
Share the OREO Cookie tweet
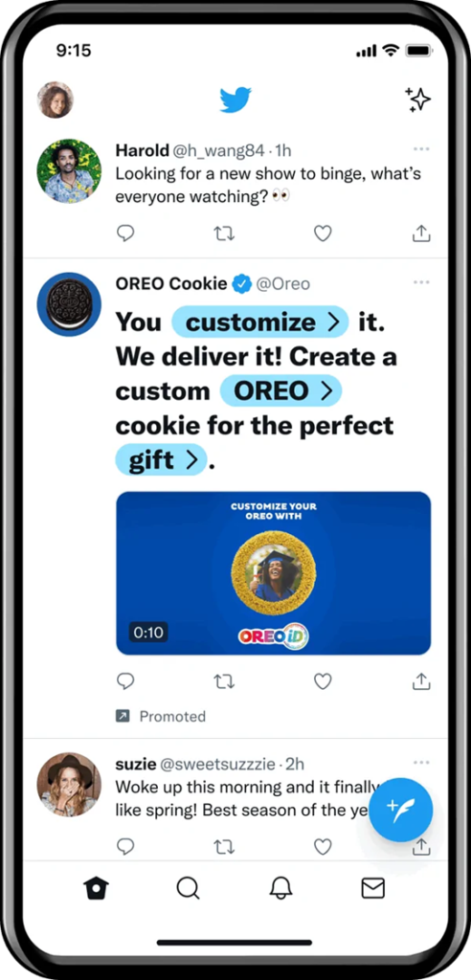click(x=421, y=681)
